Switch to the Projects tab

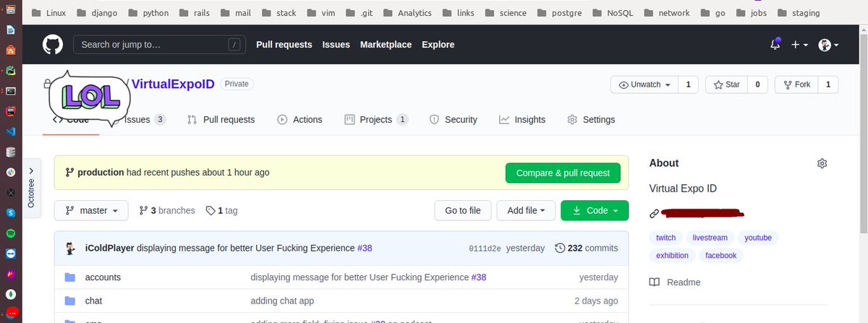376,119
